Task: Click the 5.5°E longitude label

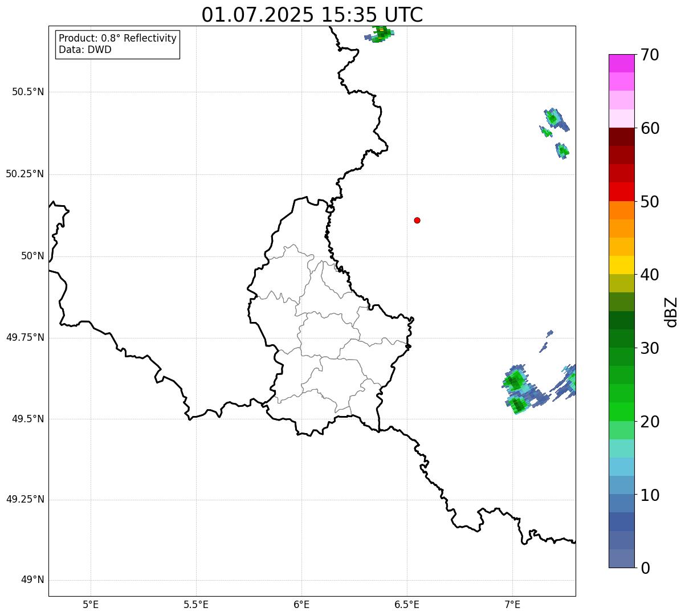Action: point(196,604)
